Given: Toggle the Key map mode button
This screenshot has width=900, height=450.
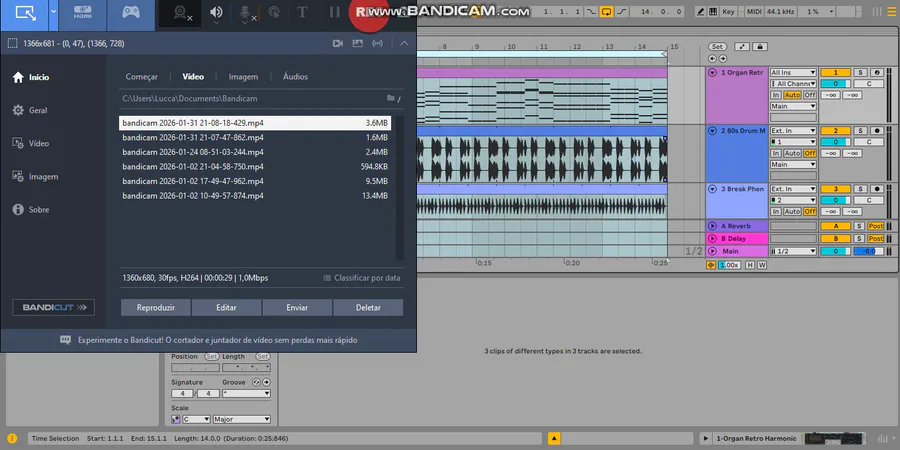Looking at the screenshot, I should pos(728,11).
